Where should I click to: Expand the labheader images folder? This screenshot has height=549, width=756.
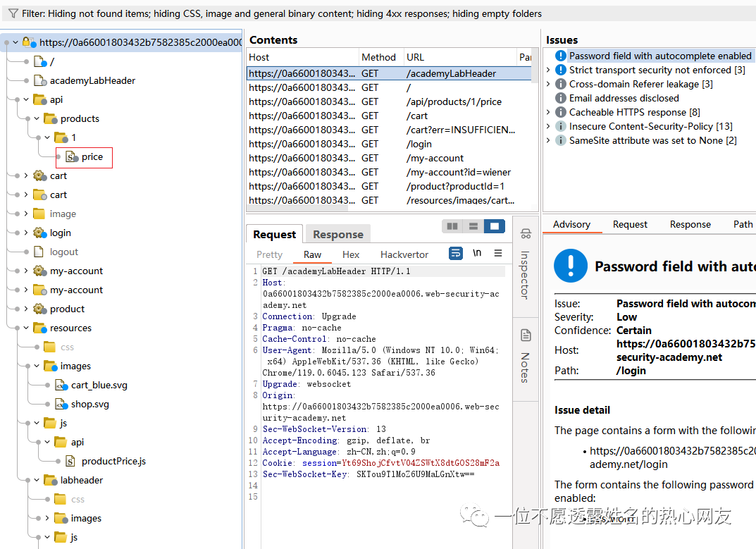47,518
